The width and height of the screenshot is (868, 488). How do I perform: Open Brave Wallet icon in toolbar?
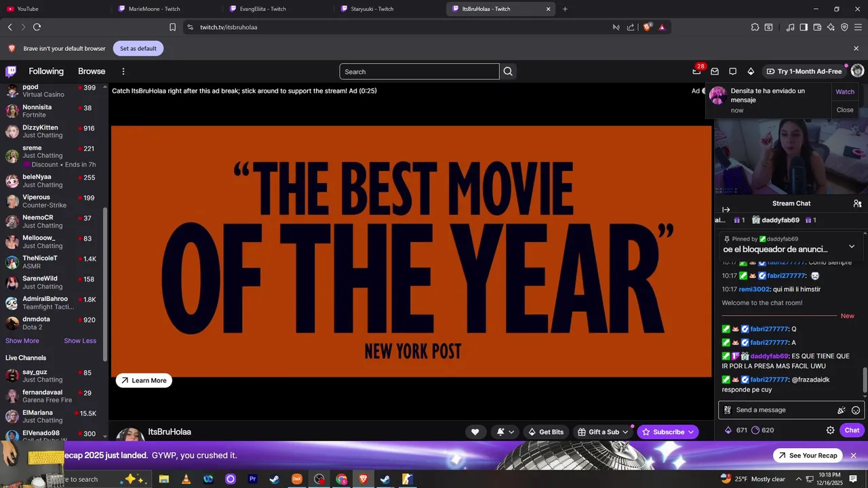click(817, 27)
